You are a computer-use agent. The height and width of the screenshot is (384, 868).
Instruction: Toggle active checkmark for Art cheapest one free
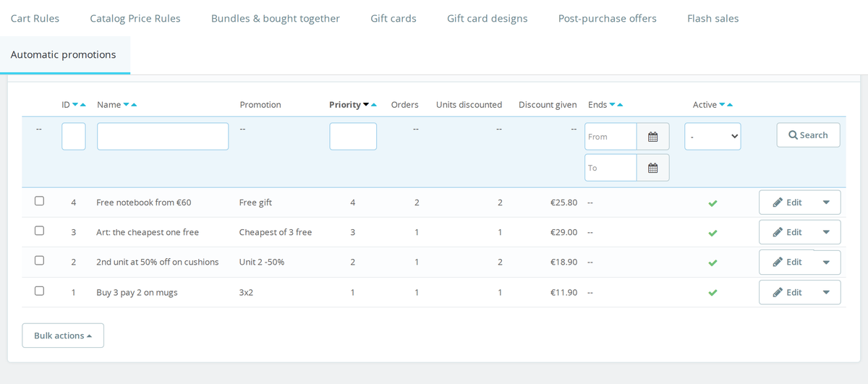(x=712, y=233)
